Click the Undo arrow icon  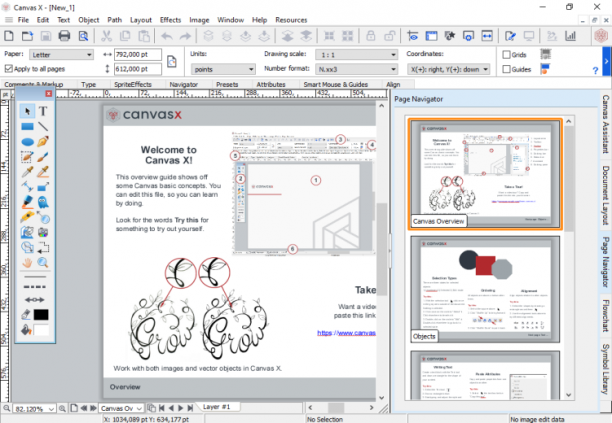point(167,36)
